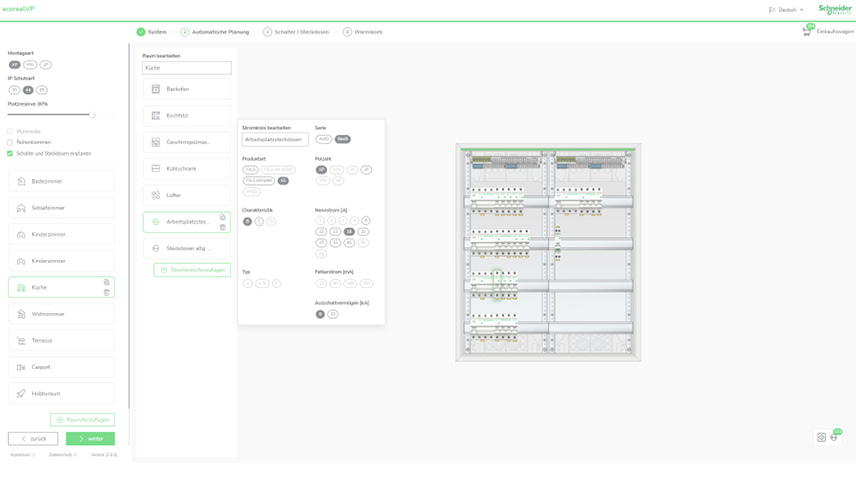Delete the Küche room via trash icon
Viewport: 856px width, 482px height.
pyautogui.click(x=106, y=293)
